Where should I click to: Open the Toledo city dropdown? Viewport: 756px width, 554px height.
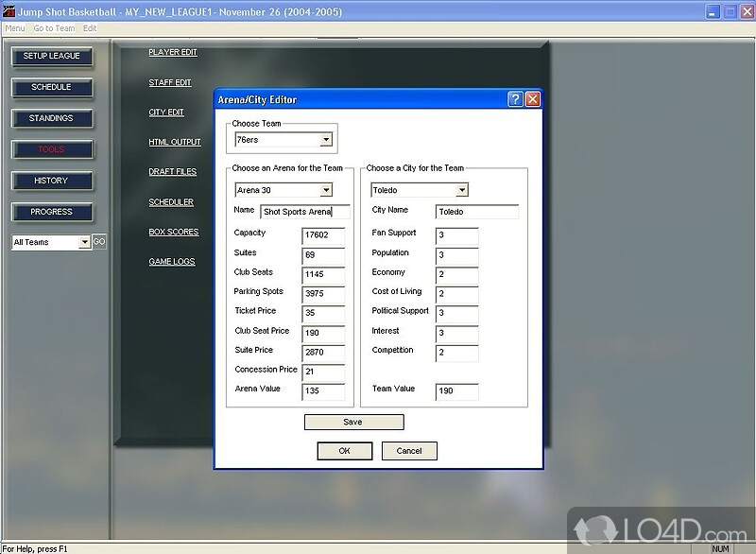coord(461,190)
